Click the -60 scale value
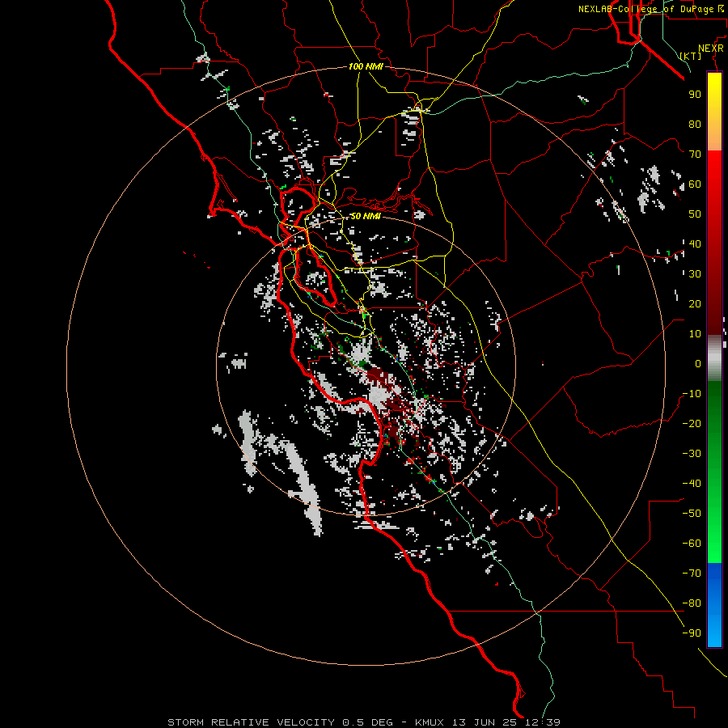Screen dimensions: 728x728 coord(692,544)
